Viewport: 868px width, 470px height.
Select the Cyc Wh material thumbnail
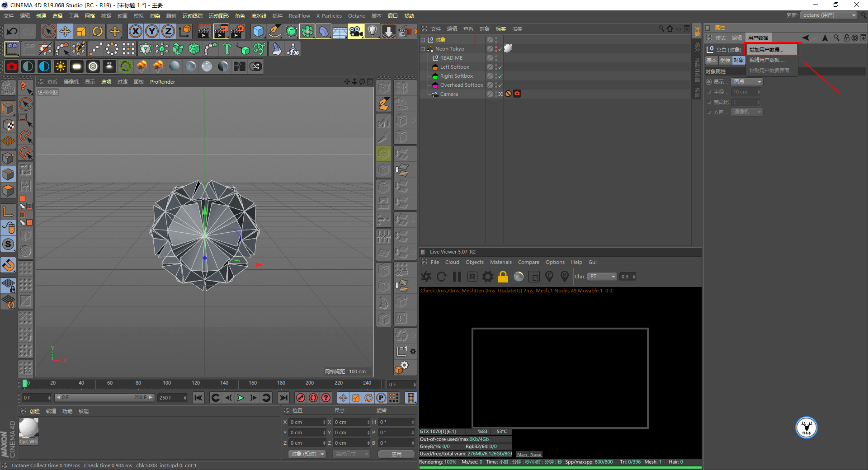[x=29, y=428]
